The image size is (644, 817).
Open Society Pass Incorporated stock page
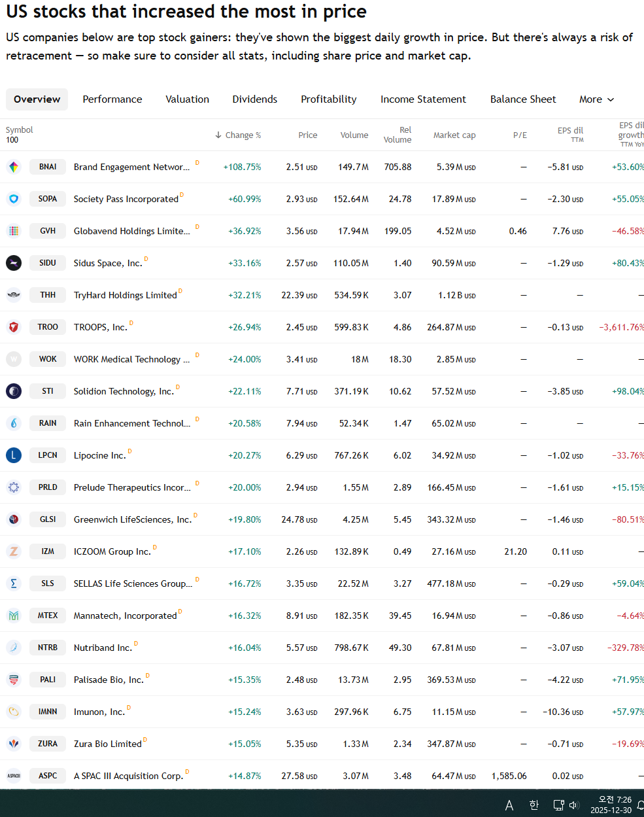126,199
